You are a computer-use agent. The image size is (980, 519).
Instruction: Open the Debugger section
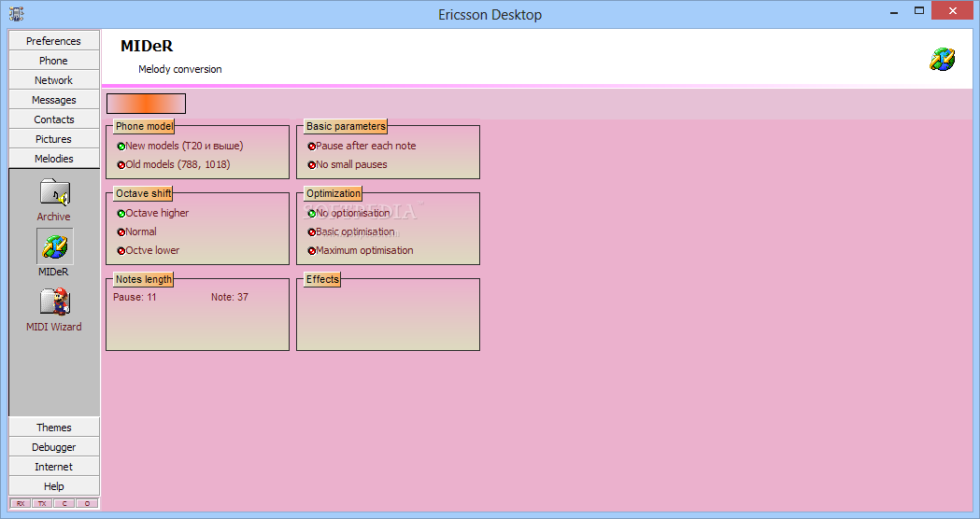click(x=54, y=447)
